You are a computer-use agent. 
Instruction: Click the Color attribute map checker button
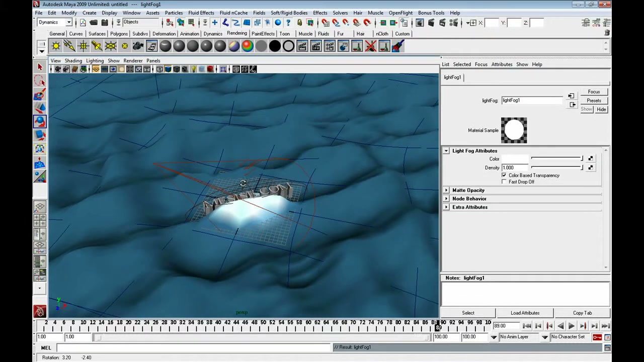pyautogui.click(x=591, y=159)
